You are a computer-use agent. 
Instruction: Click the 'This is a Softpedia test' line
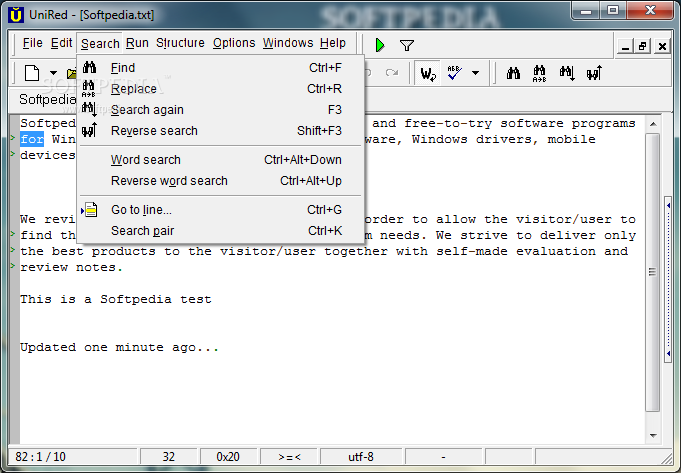116,299
